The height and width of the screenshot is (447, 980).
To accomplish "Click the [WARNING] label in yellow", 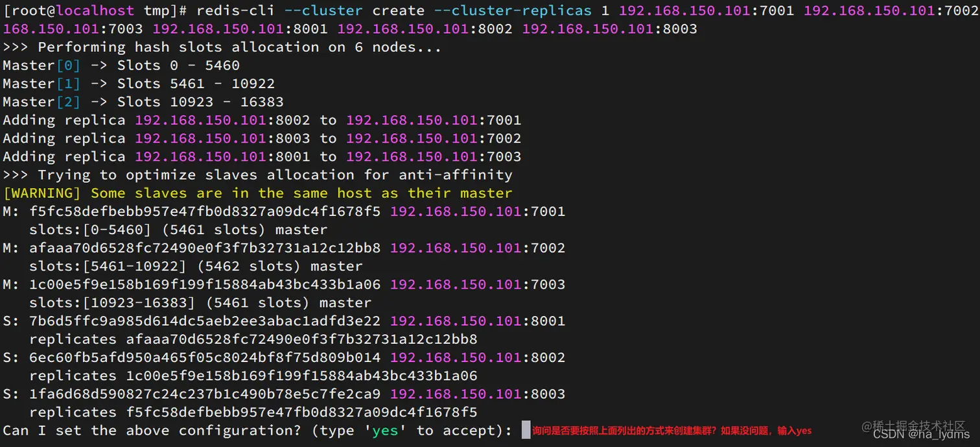I will [42, 193].
